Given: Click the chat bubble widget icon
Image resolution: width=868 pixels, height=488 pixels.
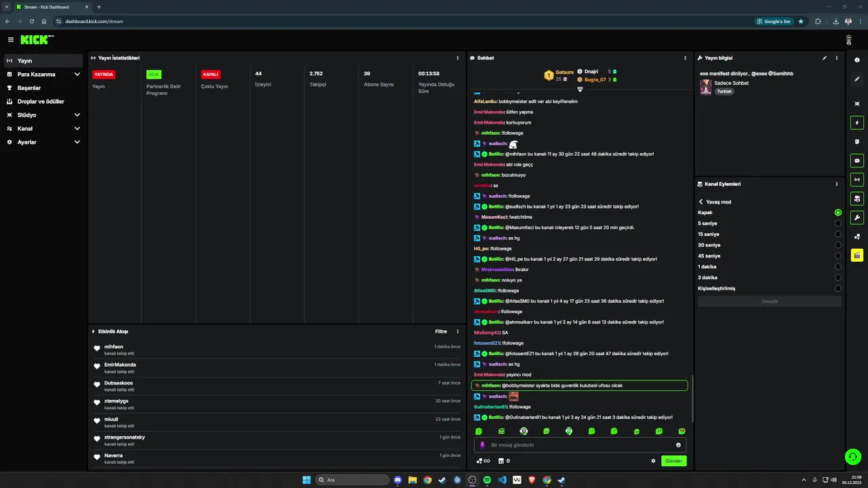Looking at the screenshot, I should point(857,161).
